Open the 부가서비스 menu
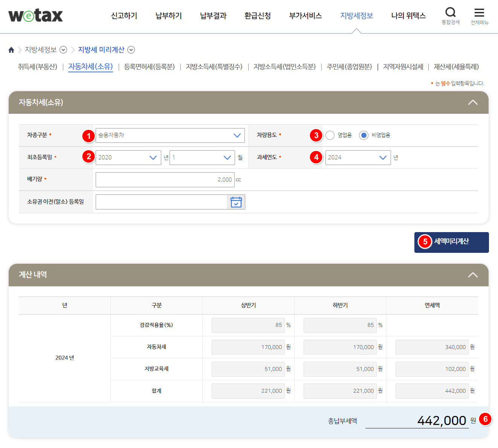Image resolution: width=498 pixels, height=448 pixels. [x=306, y=16]
